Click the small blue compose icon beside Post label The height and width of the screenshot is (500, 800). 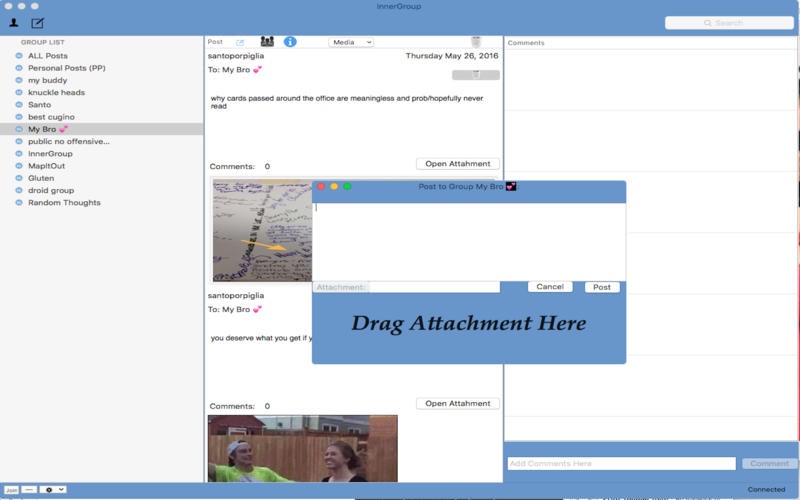click(240, 42)
